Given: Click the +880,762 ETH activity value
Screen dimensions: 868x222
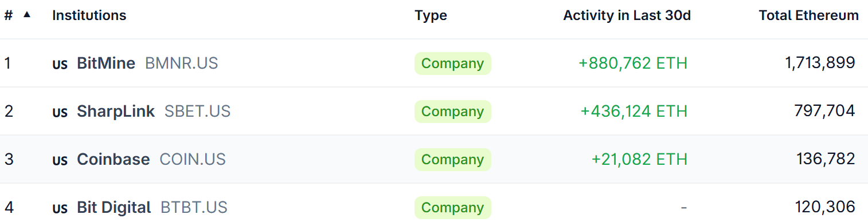Looking at the screenshot, I should click(x=633, y=63).
